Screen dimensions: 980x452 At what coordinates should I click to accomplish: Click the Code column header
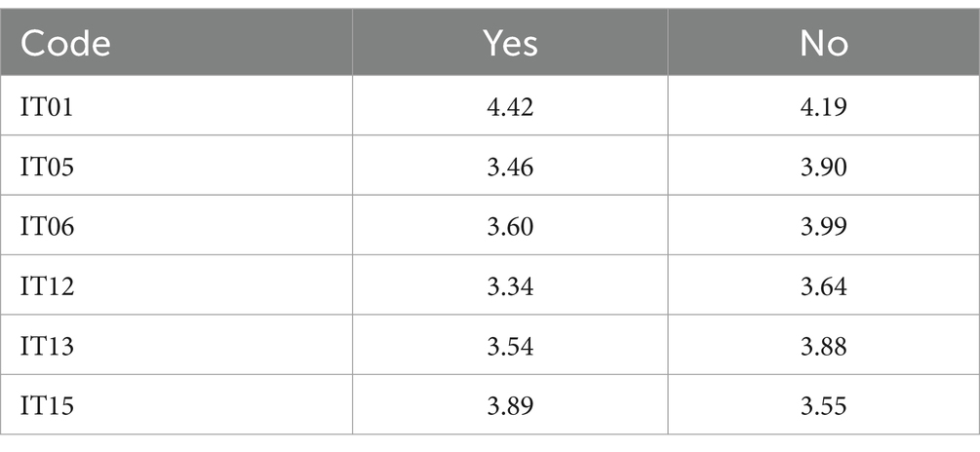tap(65, 44)
